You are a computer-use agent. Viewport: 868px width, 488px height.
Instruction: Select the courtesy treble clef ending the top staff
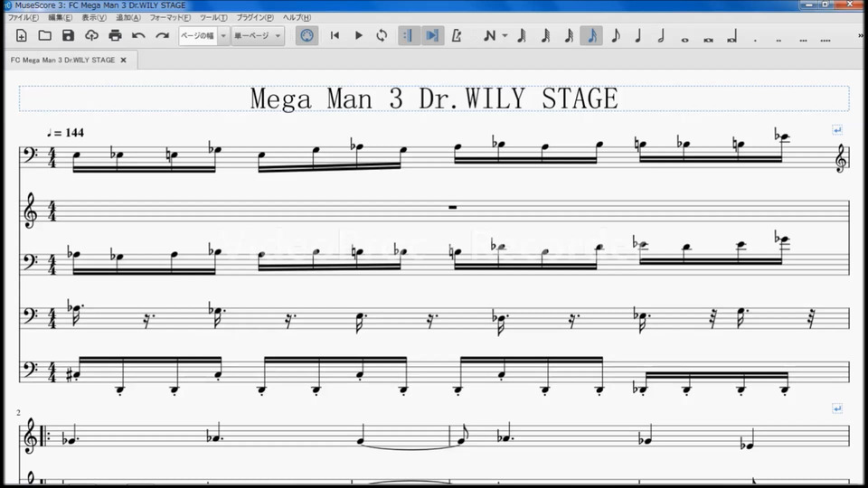tap(840, 159)
